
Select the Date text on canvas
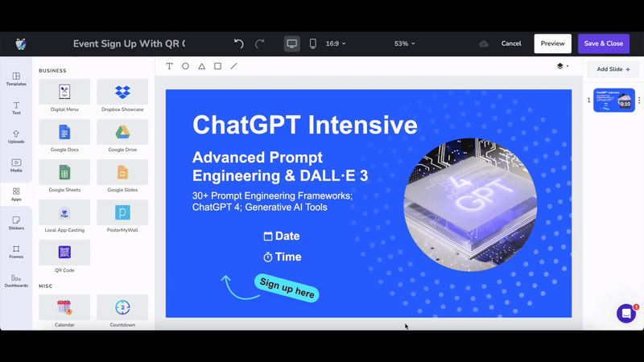[x=287, y=236]
